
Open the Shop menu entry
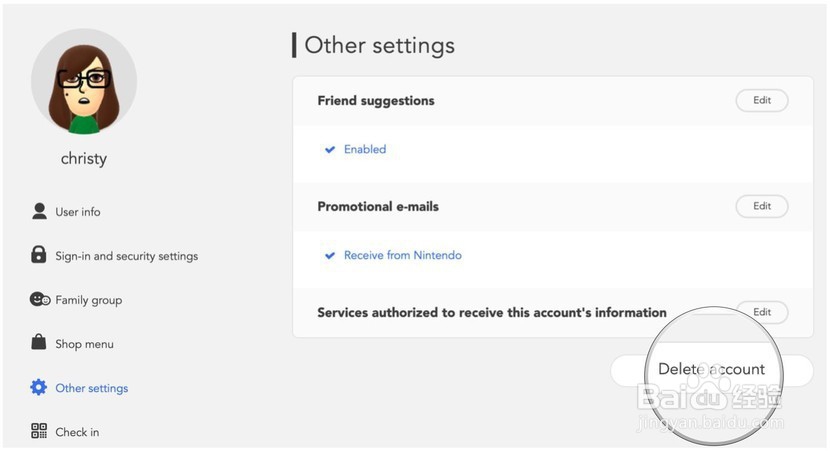click(84, 344)
